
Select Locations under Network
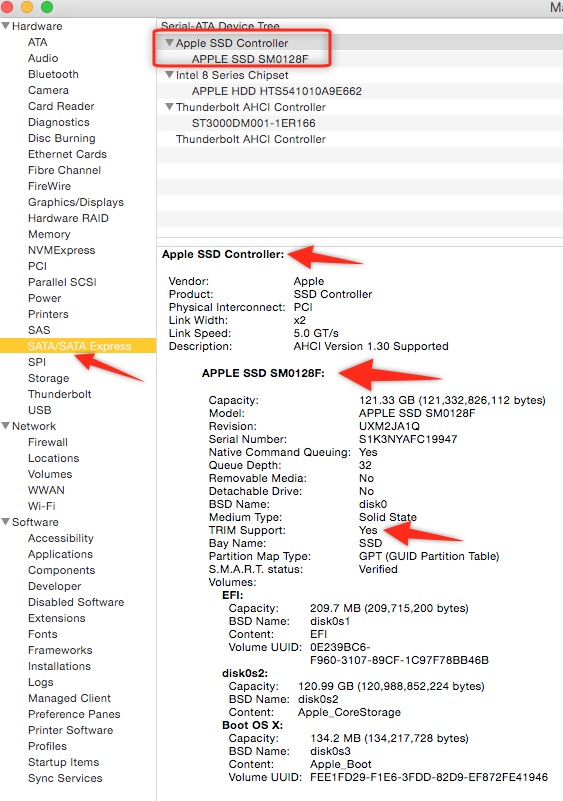pyautogui.click(x=53, y=458)
